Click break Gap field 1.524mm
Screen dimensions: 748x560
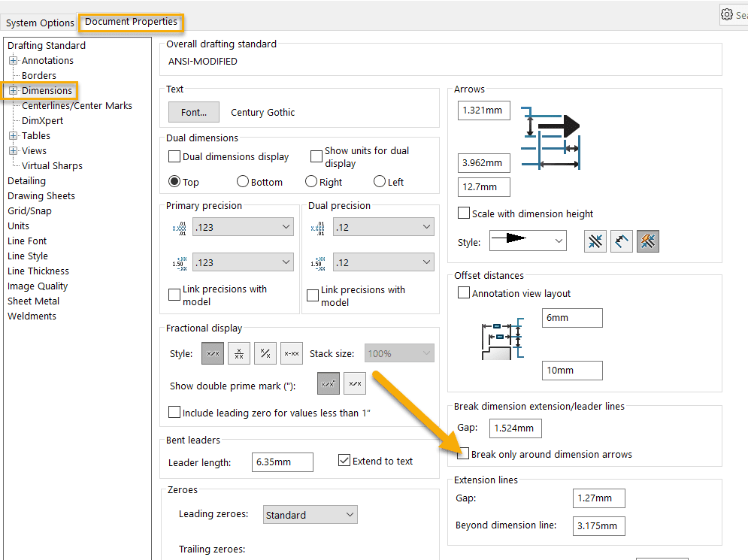pyautogui.click(x=515, y=428)
